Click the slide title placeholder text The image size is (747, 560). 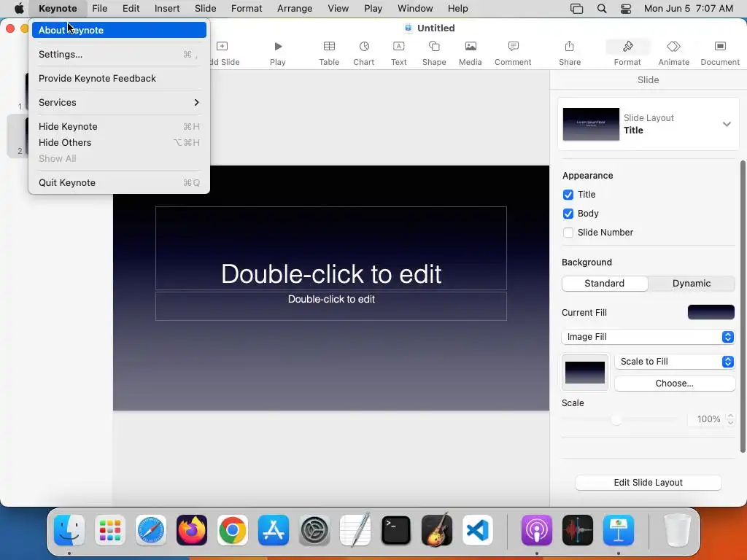click(x=331, y=274)
